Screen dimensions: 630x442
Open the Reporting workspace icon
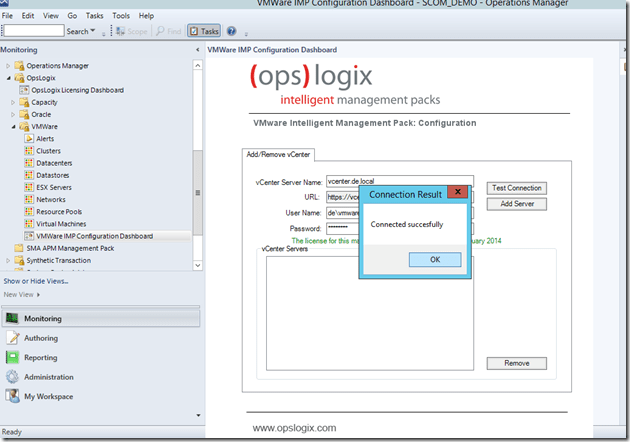[x=13, y=357]
